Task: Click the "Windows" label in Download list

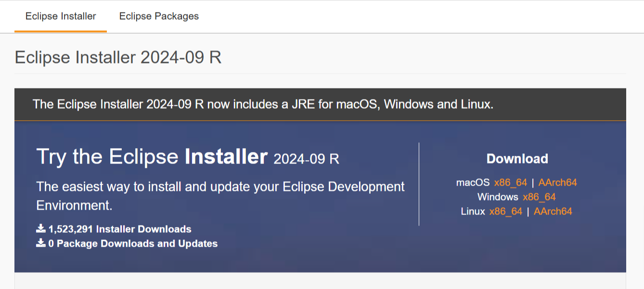Action: (498, 197)
